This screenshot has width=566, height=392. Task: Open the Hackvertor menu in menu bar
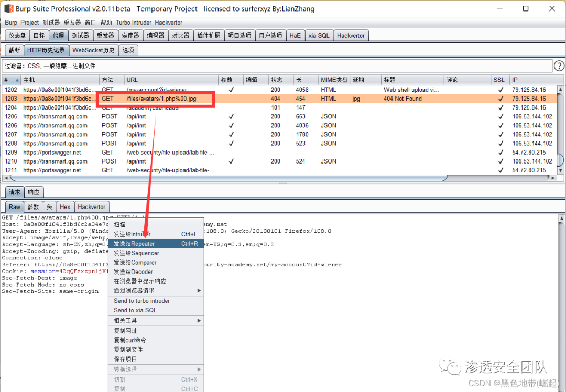[x=169, y=23]
